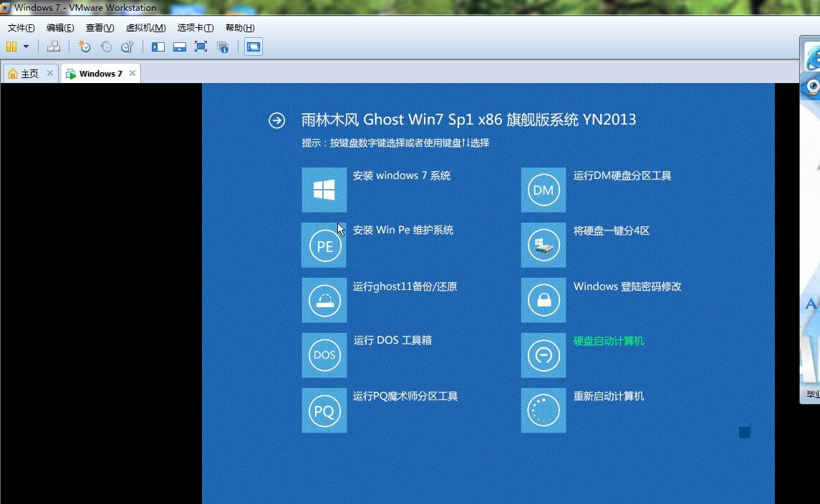
Task: Click the DOS toolbox tile icon
Action: point(324,355)
